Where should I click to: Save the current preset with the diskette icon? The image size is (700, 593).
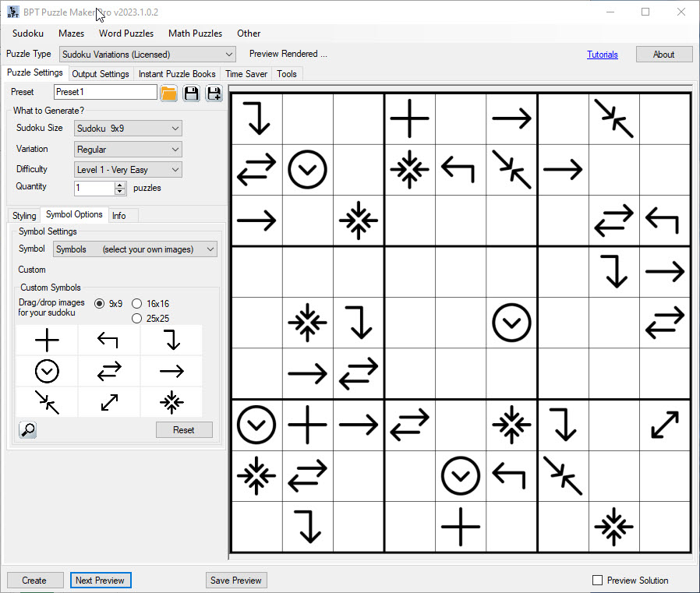click(x=191, y=92)
